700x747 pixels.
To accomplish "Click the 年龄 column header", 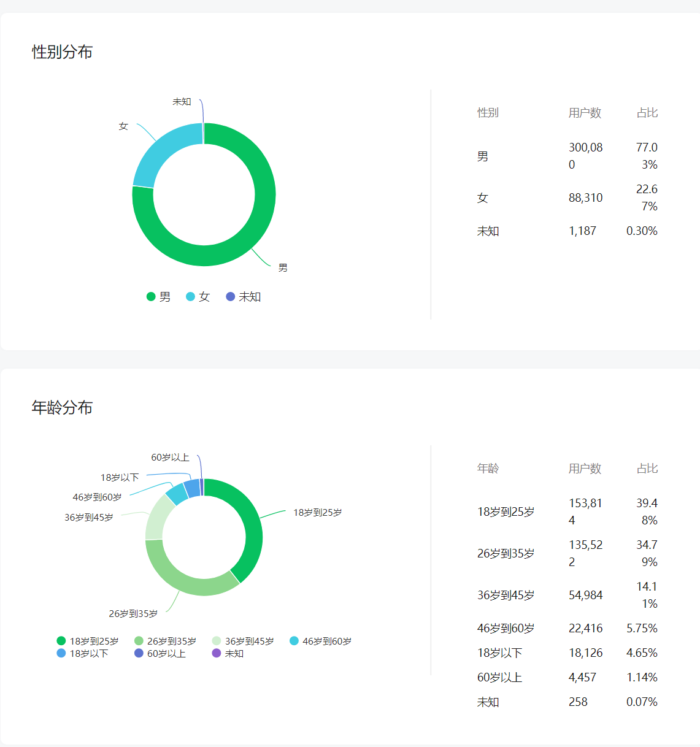I will (x=488, y=469).
